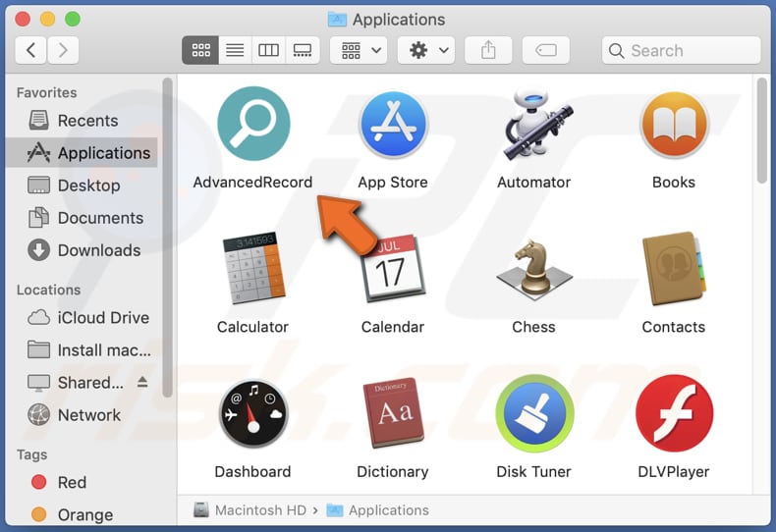This screenshot has height=532, width=776.
Task: Select the Red tag
Action: click(x=82, y=482)
